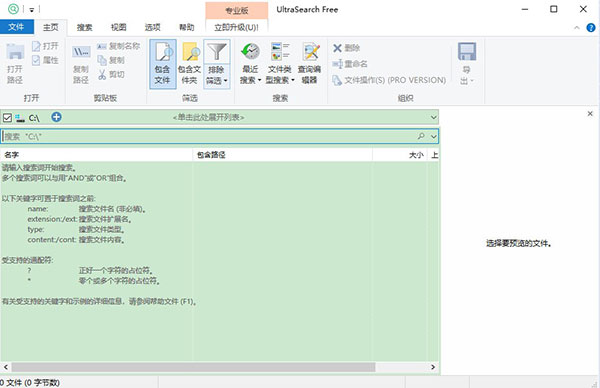Expand the drive list chevron
This screenshot has height=388, width=600.
pos(433,117)
